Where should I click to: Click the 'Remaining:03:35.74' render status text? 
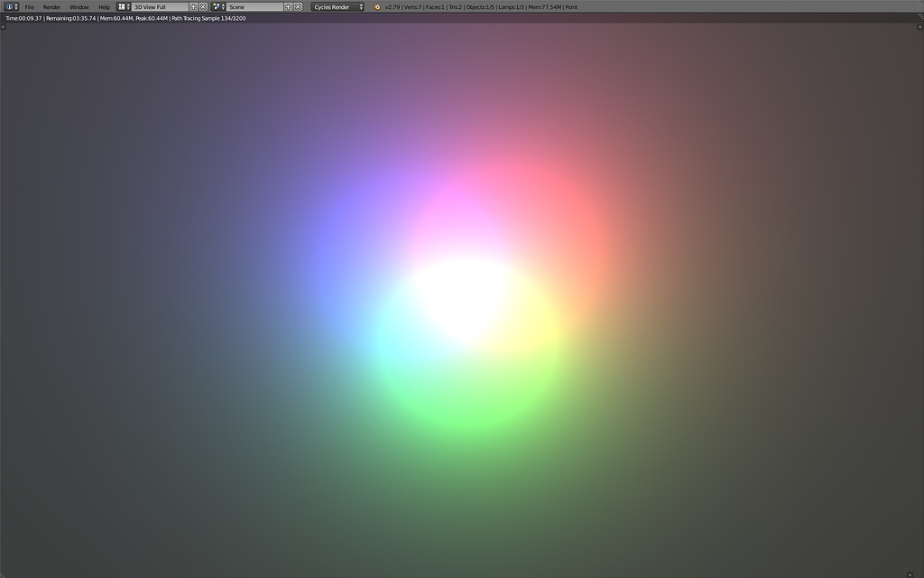coord(69,18)
